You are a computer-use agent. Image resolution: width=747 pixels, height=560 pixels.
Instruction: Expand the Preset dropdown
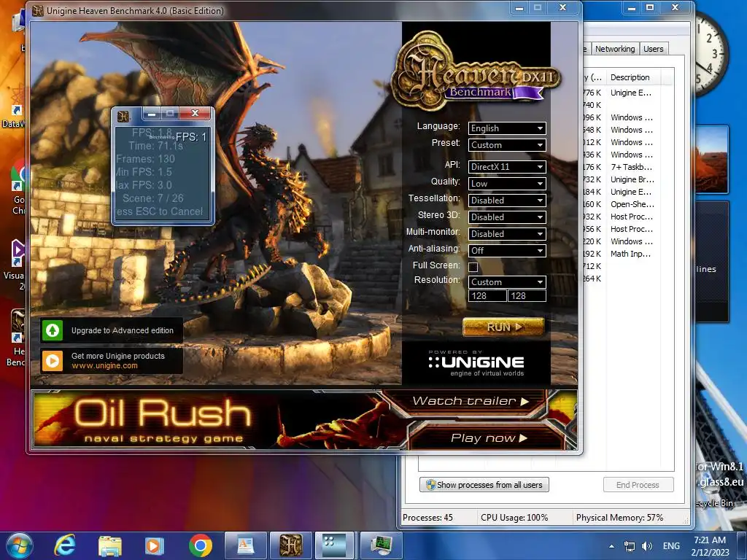click(507, 145)
